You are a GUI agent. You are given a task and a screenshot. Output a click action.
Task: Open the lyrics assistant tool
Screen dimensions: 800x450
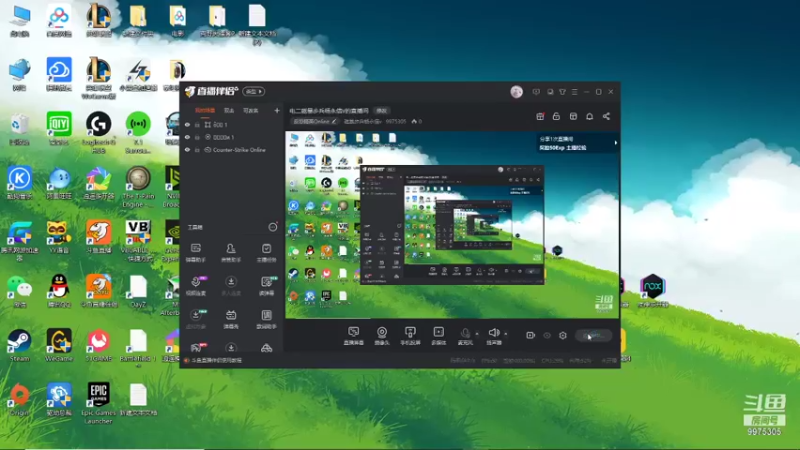(x=266, y=319)
